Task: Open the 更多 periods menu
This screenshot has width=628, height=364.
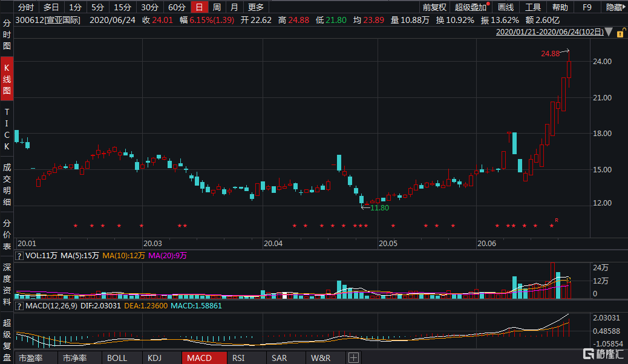Action: point(256,7)
